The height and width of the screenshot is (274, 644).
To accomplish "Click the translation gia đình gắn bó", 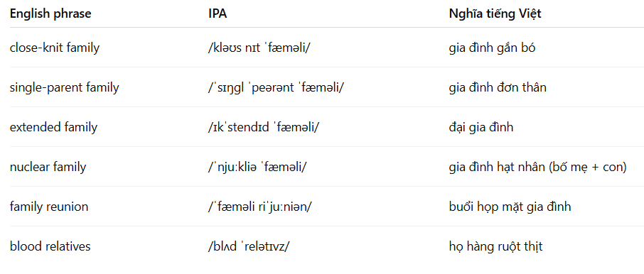I will point(492,48).
